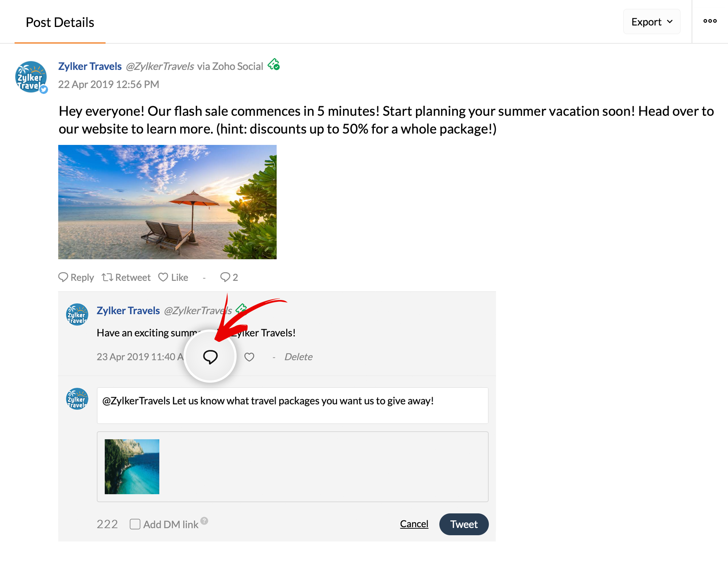Click highlighted reply bubble on comment
The height and width of the screenshot is (564, 728).
click(x=210, y=356)
